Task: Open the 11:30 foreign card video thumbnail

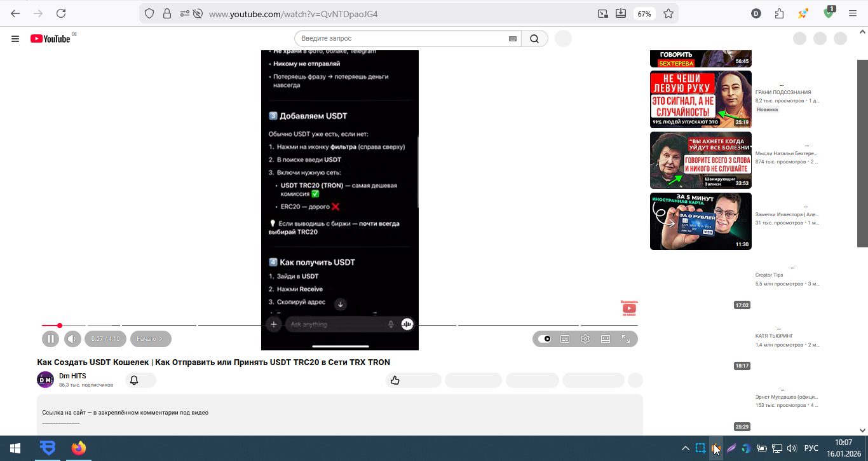Action: click(x=701, y=221)
